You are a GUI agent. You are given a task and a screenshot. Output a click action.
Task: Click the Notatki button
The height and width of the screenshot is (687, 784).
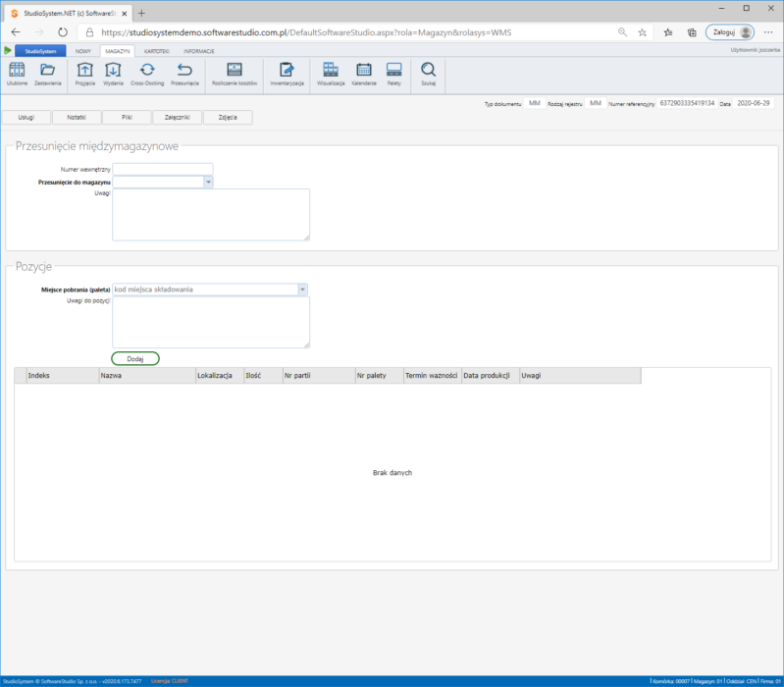point(77,118)
